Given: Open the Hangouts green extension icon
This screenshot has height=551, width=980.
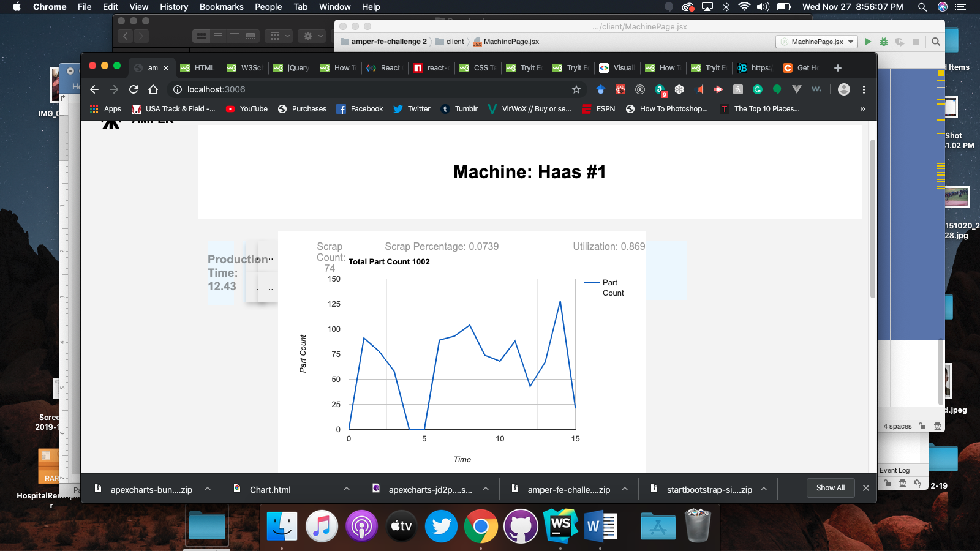Looking at the screenshot, I should 777,89.
